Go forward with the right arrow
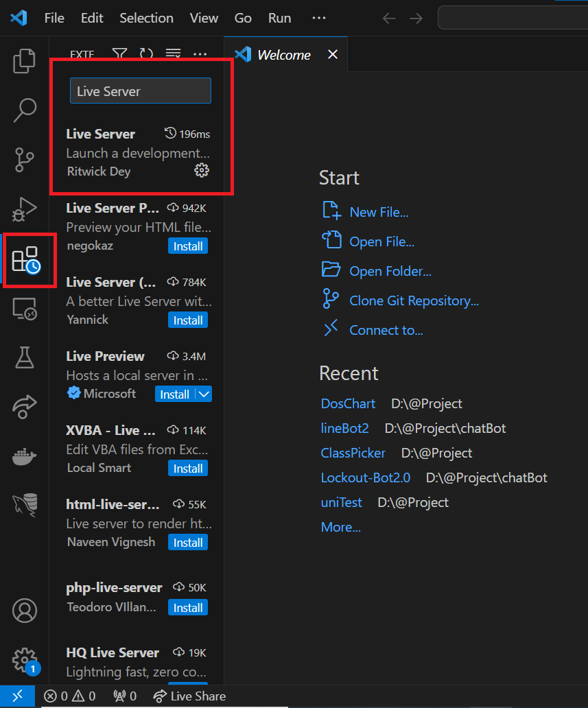 click(416, 19)
